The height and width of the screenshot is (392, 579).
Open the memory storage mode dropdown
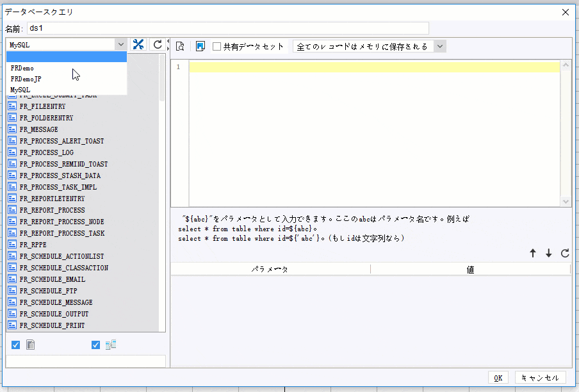440,47
